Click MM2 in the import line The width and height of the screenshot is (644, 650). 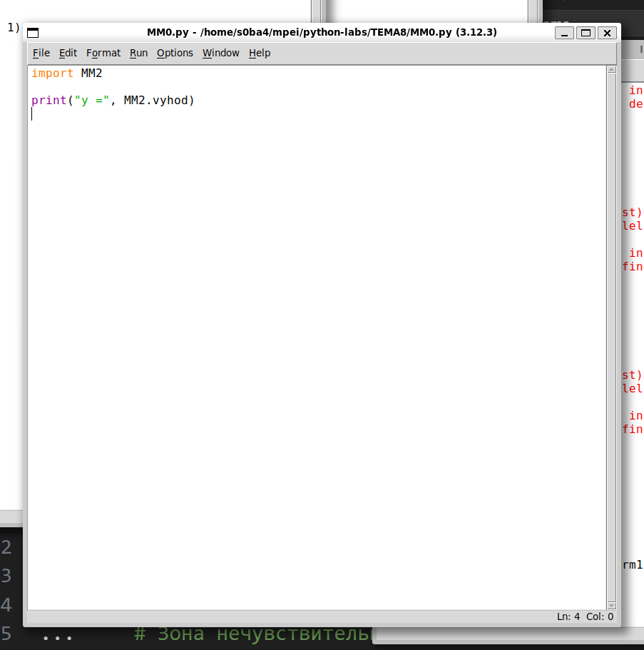[x=92, y=73]
